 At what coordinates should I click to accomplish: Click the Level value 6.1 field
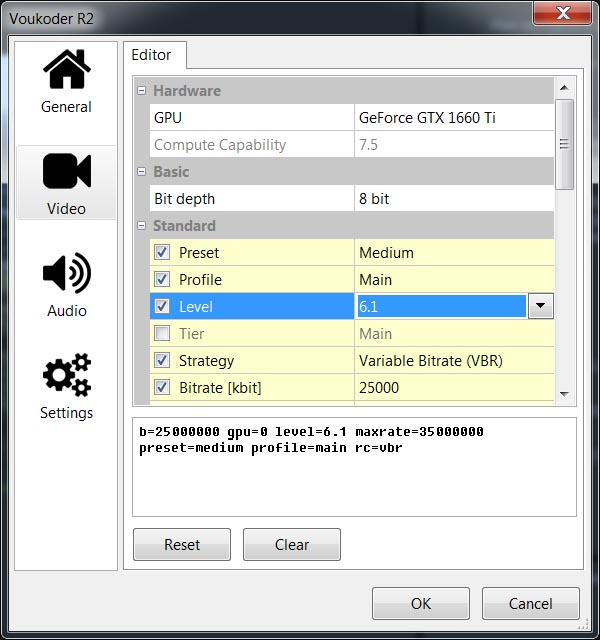(442, 306)
